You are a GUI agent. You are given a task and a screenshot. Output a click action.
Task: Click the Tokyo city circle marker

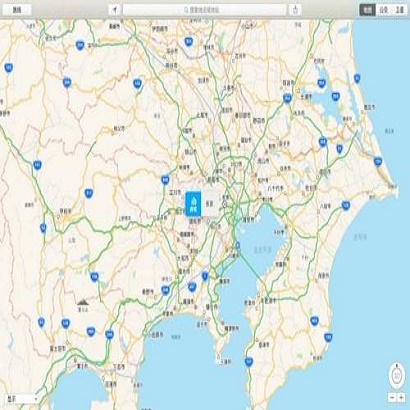225,204
